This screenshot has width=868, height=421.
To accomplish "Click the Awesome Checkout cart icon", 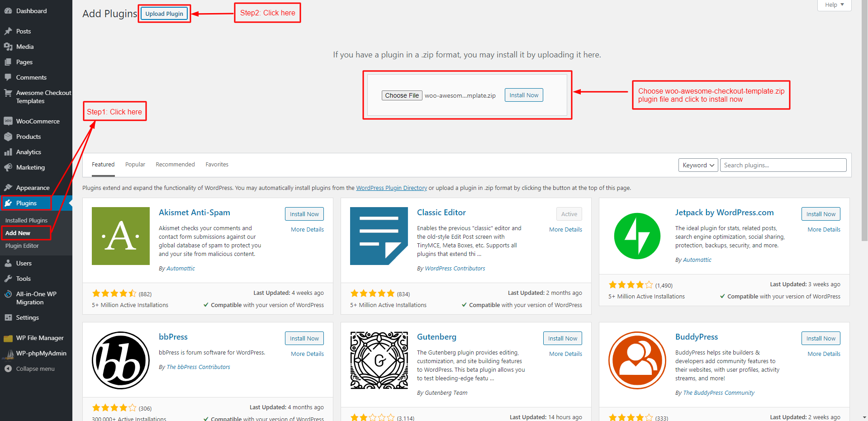I will pyautogui.click(x=8, y=93).
